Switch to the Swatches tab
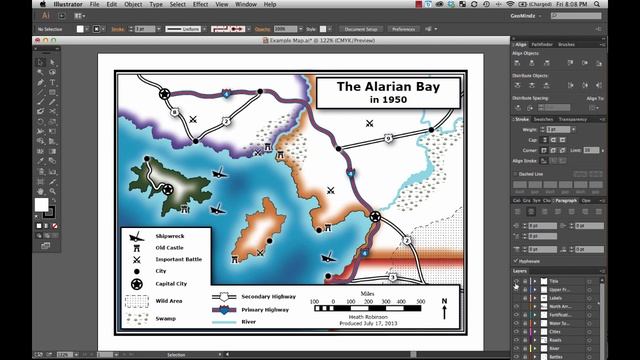640x360 pixels. (543, 119)
